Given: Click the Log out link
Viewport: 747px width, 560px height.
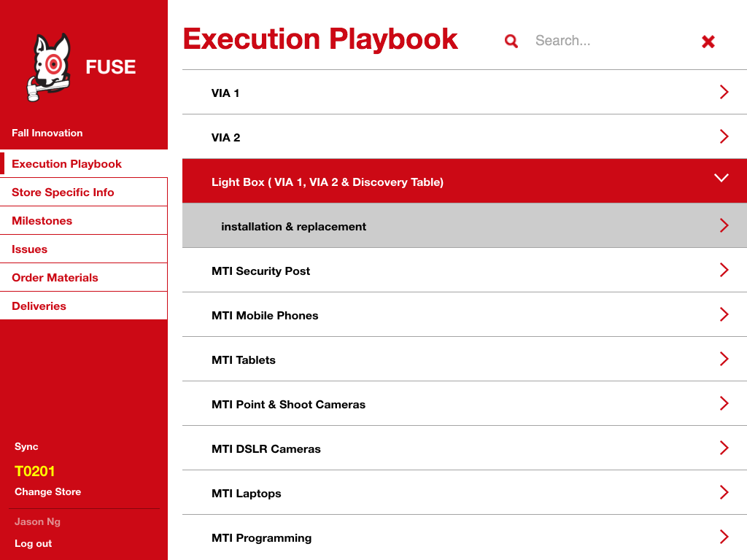Looking at the screenshot, I should pos(33,543).
